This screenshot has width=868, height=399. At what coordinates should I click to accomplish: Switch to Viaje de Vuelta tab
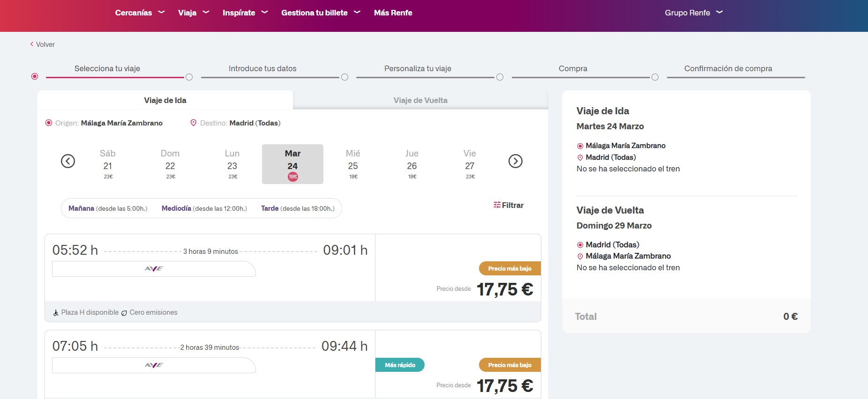point(420,100)
